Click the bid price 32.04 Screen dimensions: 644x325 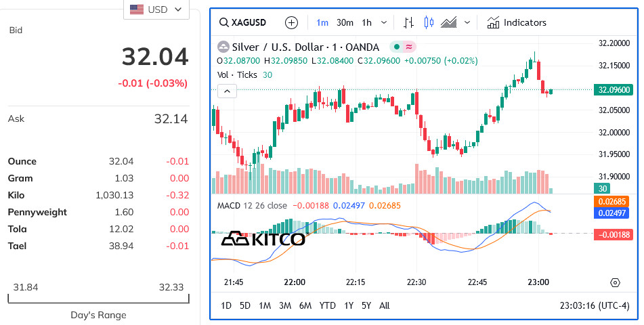coord(155,56)
